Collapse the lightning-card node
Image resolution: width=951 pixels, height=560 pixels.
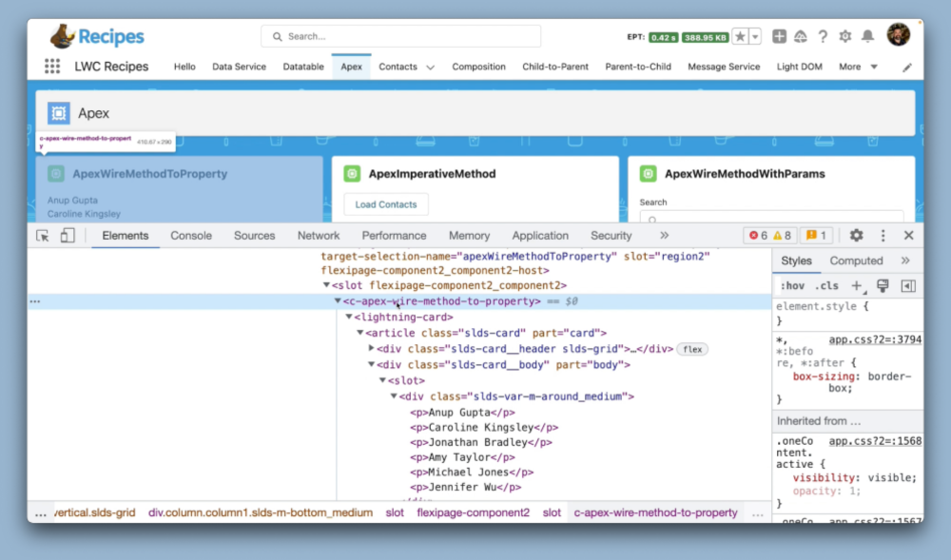click(x=349, y=317)
